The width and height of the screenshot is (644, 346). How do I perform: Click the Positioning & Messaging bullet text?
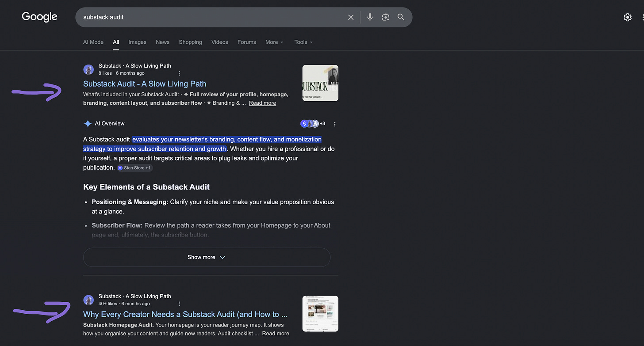tap(213, 207)
